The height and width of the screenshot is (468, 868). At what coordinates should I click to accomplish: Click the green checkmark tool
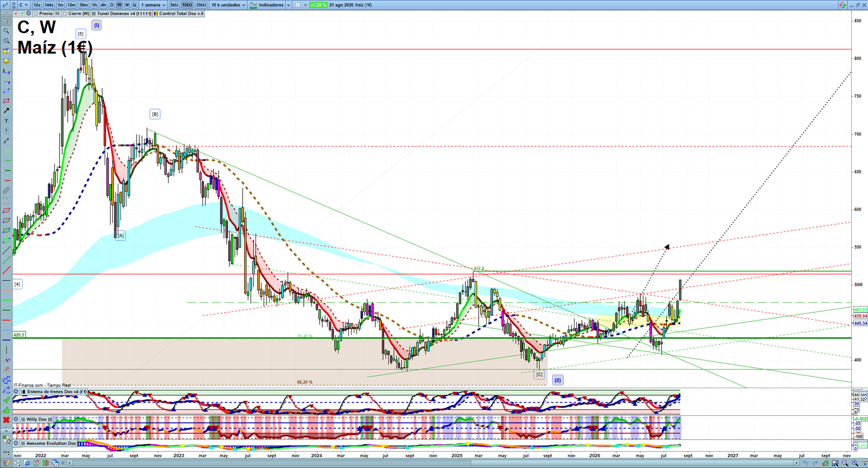7,400
